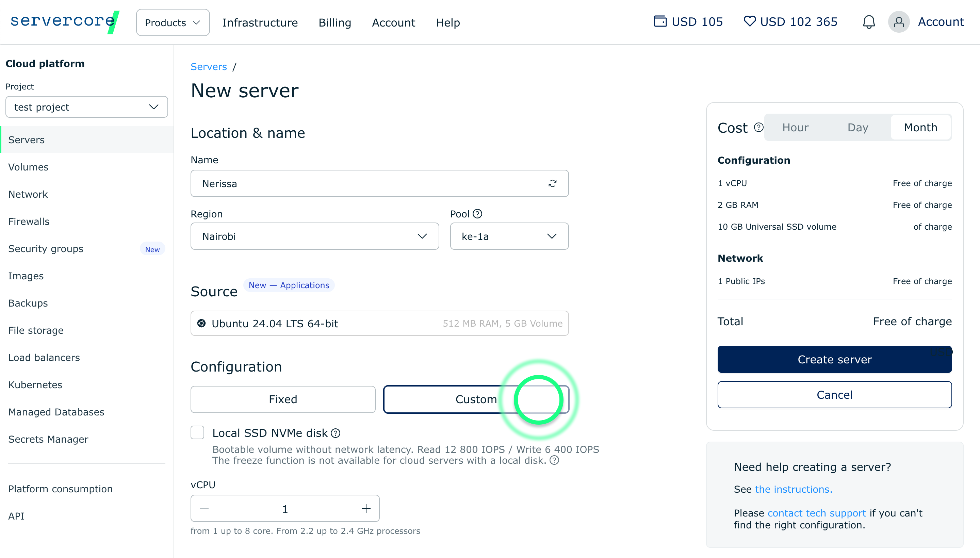Enable Local SSD NVMe disk checkbox

click(x=197, y=433)
